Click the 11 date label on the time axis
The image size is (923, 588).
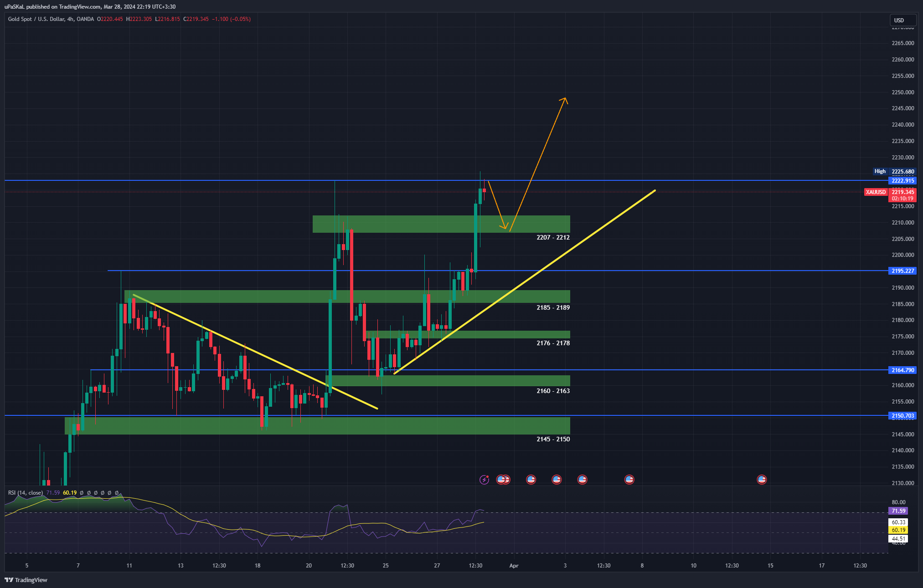(129, 566)
